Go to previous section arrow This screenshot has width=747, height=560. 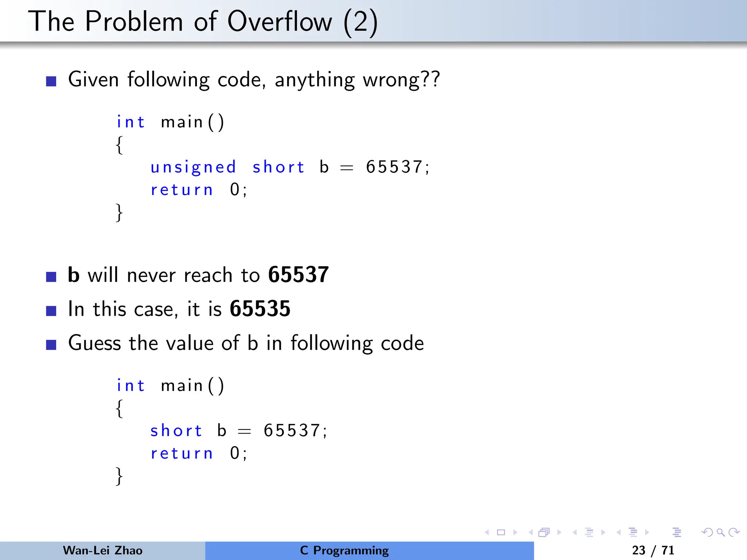pos(619,533)
